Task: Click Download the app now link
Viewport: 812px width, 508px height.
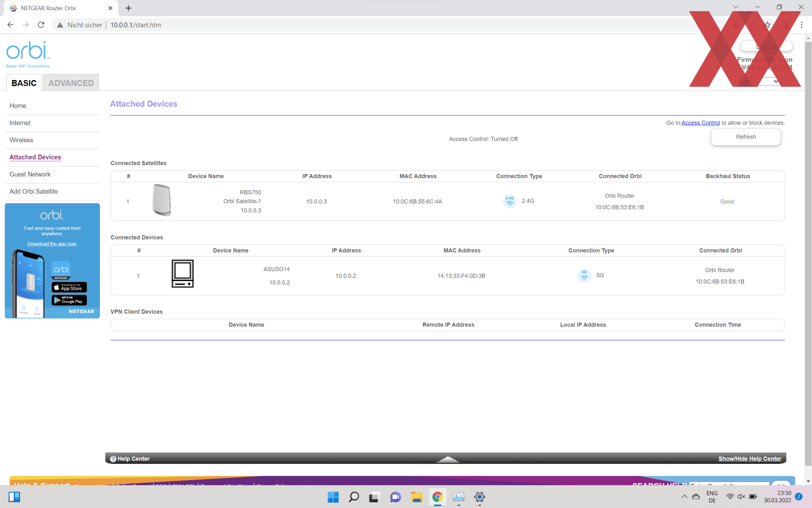Action: tap(52, 244)
